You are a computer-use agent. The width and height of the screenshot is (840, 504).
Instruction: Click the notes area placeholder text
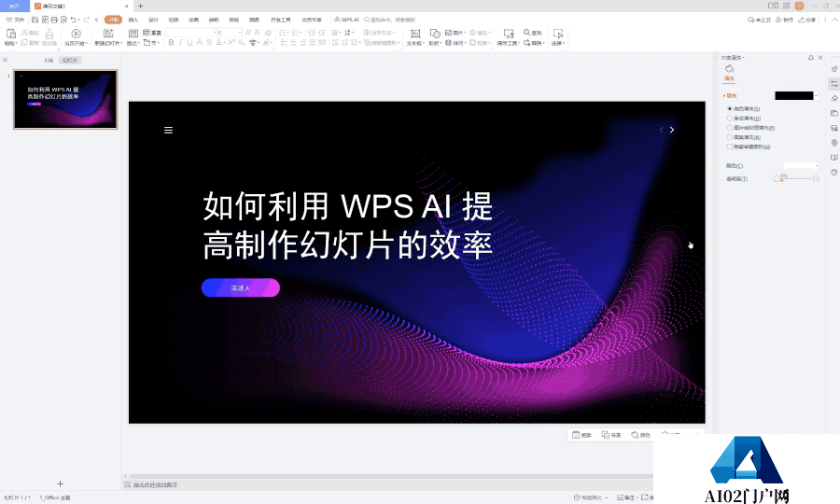155,484
